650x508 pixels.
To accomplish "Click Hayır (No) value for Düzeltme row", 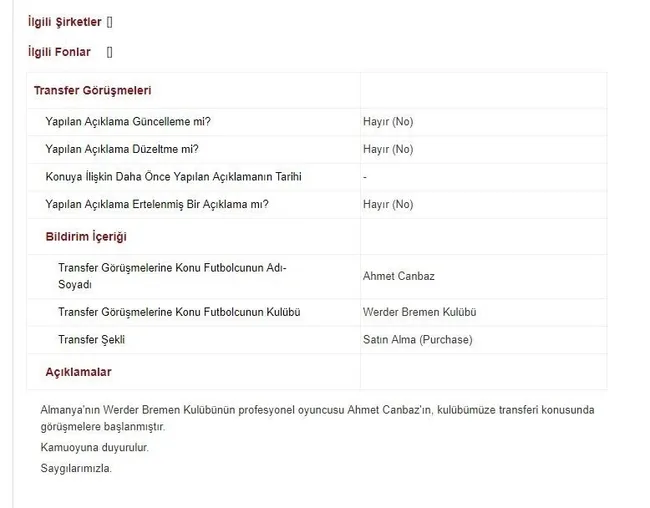I will [388, 149].
